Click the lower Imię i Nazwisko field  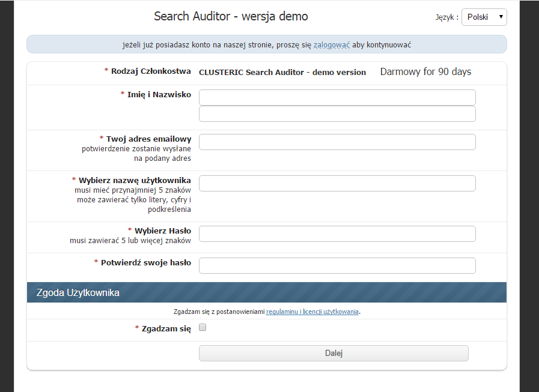tap(337, 114)
